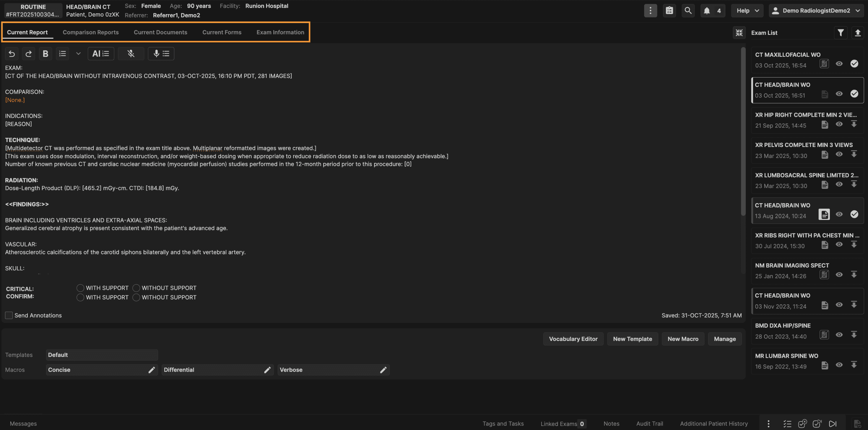Viewport: 868px width, 430px height.
Task: Click the Vocabulary Editor button
Action: tap(573, 339)
